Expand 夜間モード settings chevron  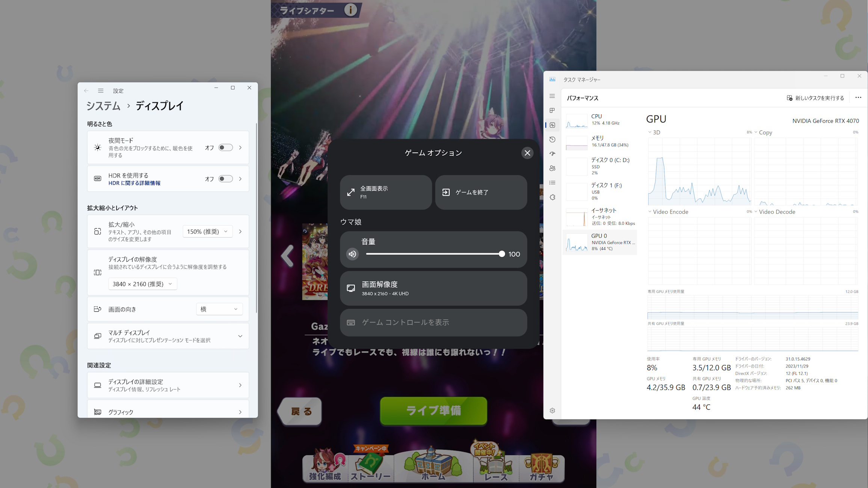coord(240,147)
